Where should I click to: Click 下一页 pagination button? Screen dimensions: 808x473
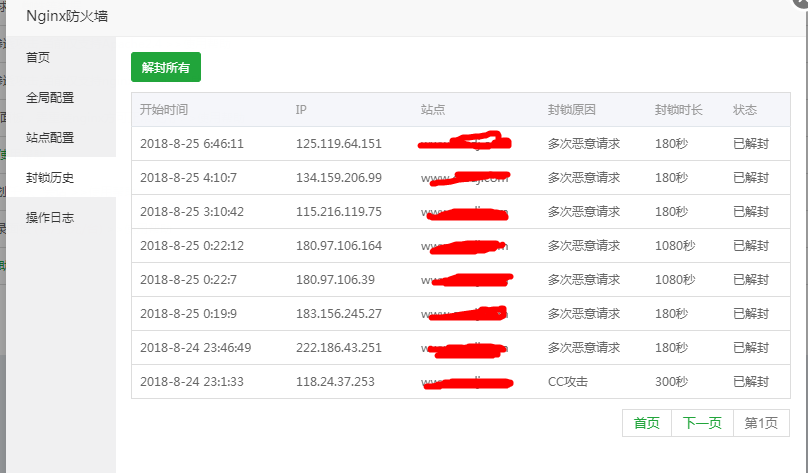[702, 423]
